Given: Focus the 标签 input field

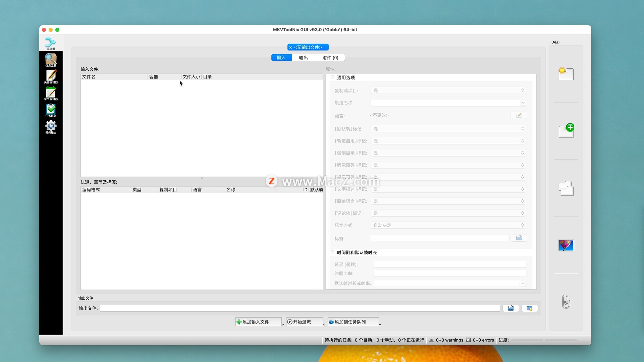Looking at the screenshot, I should coord(439,238).
